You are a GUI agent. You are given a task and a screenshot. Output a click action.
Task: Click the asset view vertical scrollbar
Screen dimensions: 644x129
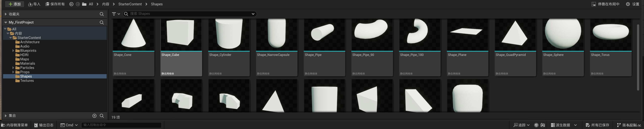tap(638, 57)
